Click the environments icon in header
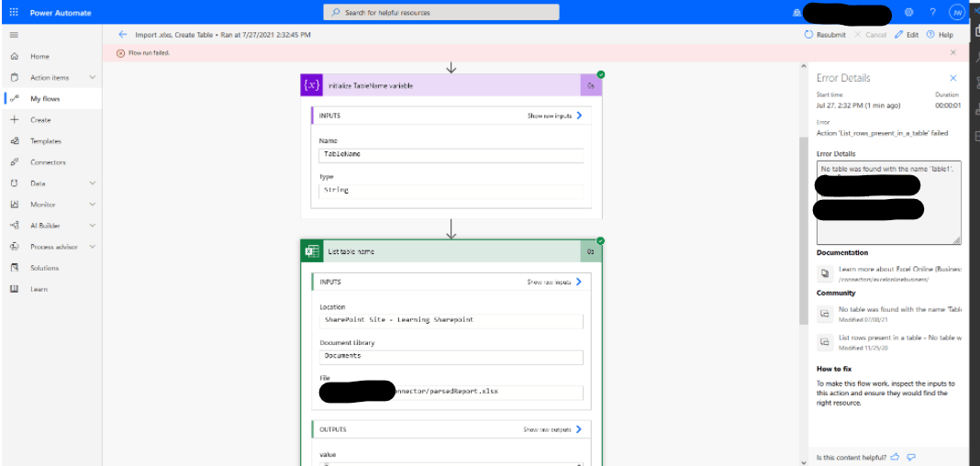This screenshot has height=466, width=980. tap(796, 12)
